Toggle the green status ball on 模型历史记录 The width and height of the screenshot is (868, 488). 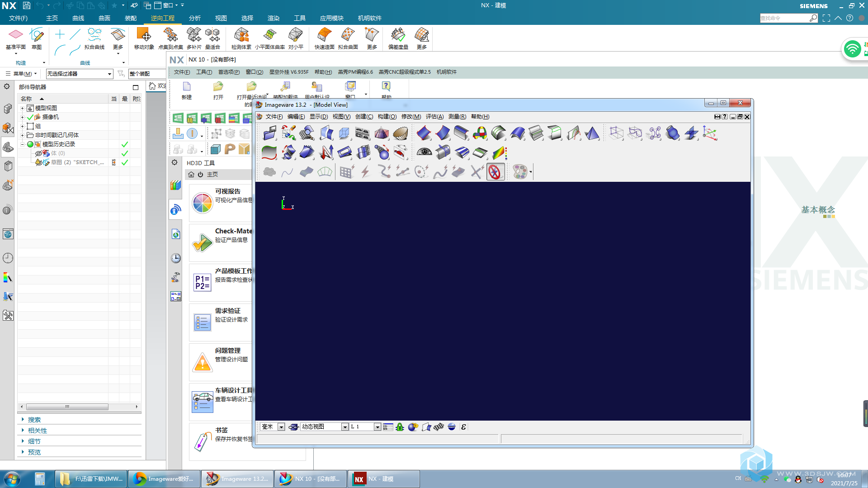[x=30, y=144]
